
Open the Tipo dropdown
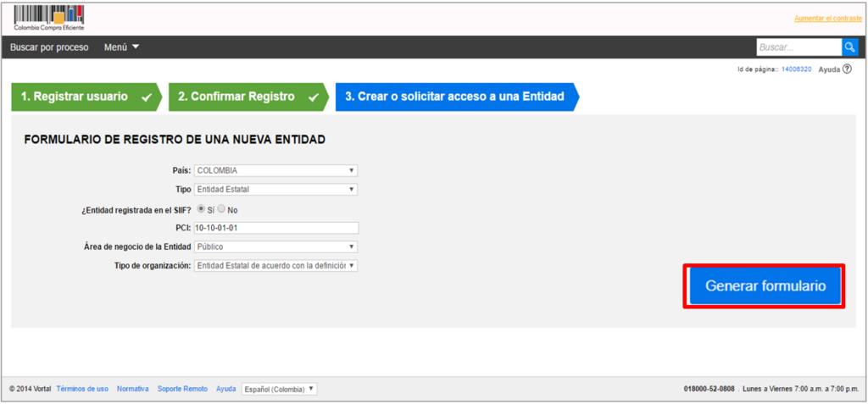(x=275, y=190)
